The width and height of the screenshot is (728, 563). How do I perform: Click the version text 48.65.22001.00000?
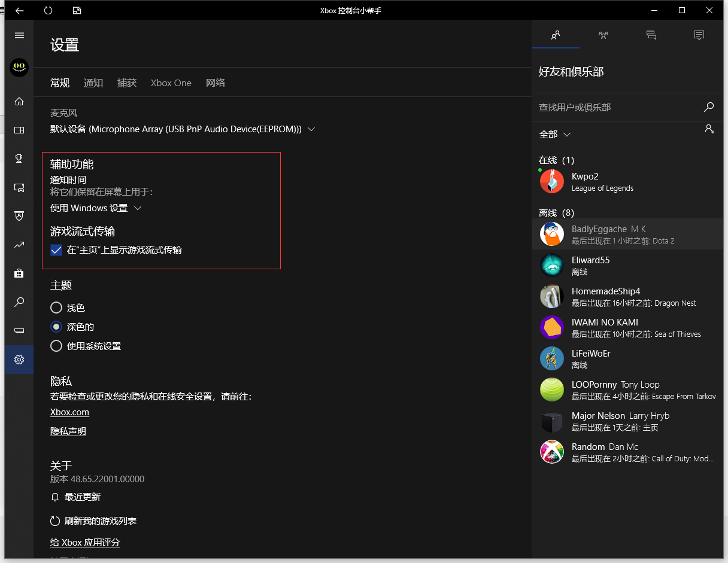[x=108, y=479]
